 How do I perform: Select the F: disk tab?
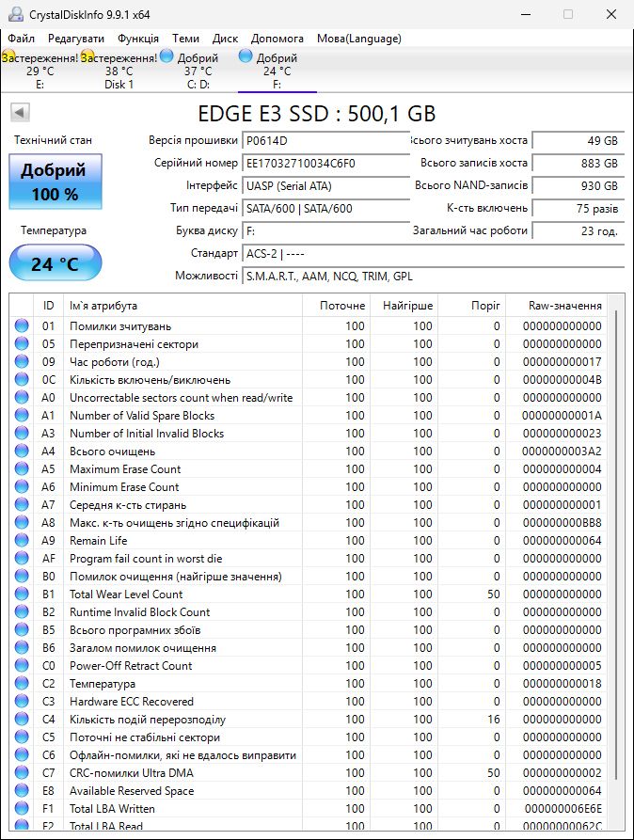[277, 71]
